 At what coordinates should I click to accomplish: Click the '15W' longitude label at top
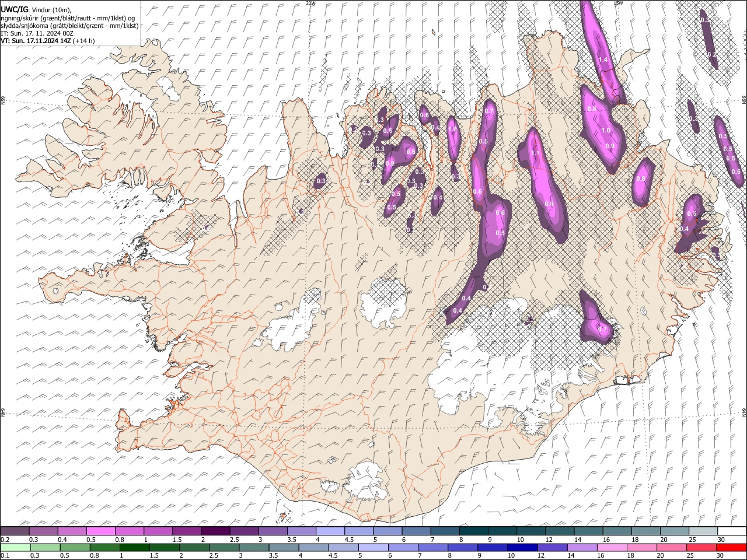(618, 3)
